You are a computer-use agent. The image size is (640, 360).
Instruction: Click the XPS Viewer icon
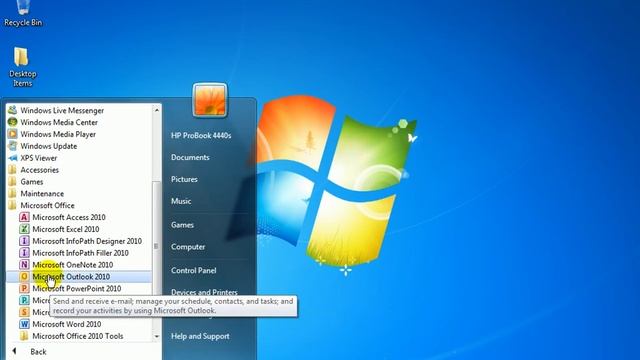[x=13, y=158]
